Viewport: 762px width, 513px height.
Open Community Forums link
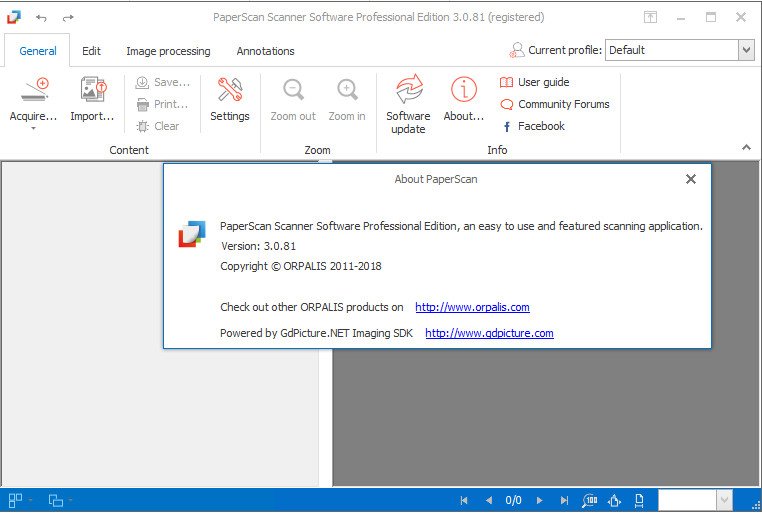pos(554,104)
